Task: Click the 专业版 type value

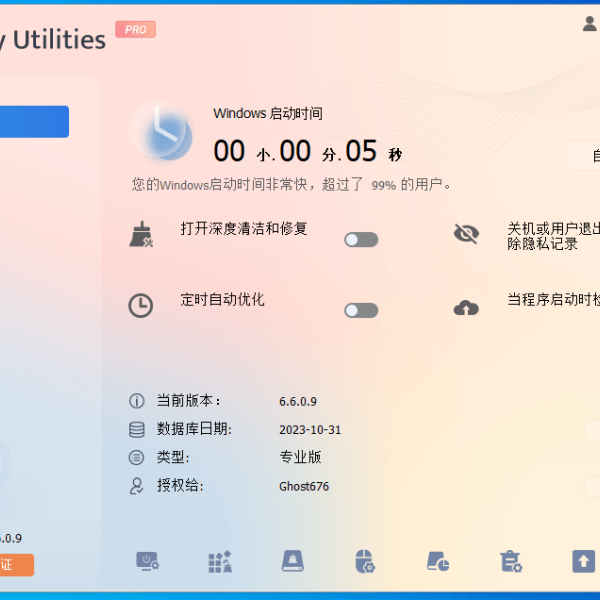Action: [x=300, y=457]
